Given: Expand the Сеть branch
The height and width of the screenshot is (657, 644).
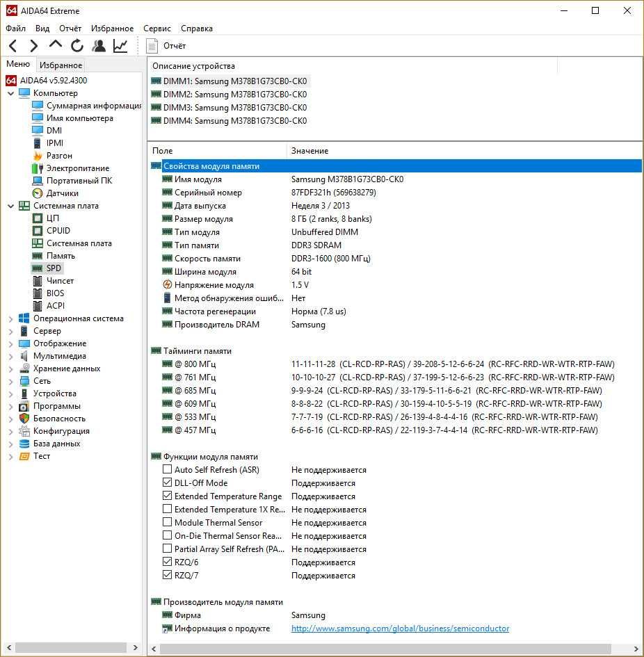Looking at the screenshot, I should tap(11, 381).
